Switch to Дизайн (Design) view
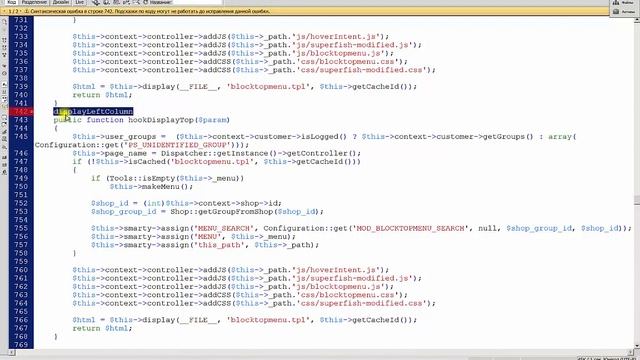The image size is (640, 360). pyautogui.click(x=61, y=2)
